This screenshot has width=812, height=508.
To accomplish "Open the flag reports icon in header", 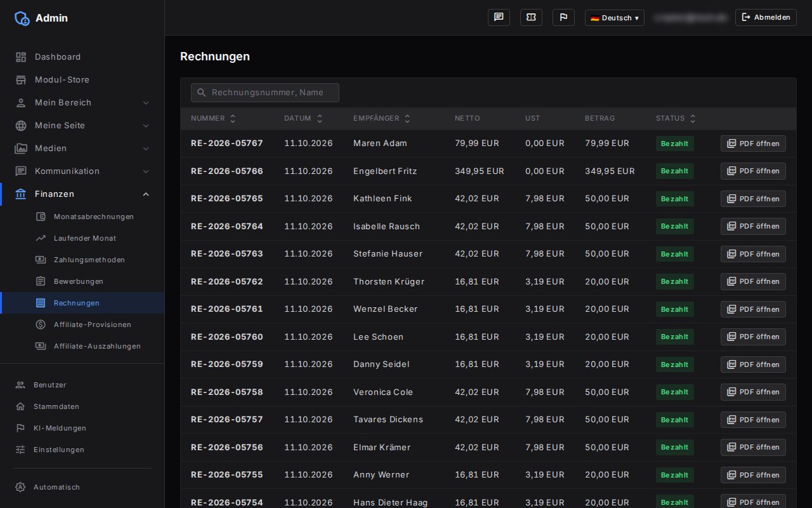I will click(x=563, y=18).
